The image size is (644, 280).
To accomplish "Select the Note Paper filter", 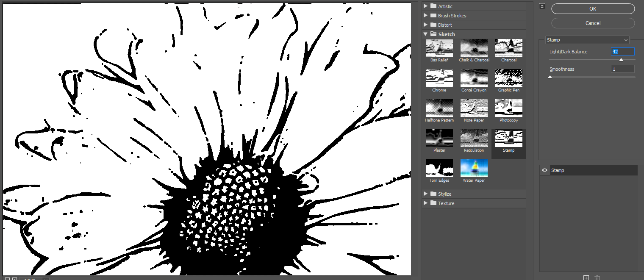I will 474,108.
